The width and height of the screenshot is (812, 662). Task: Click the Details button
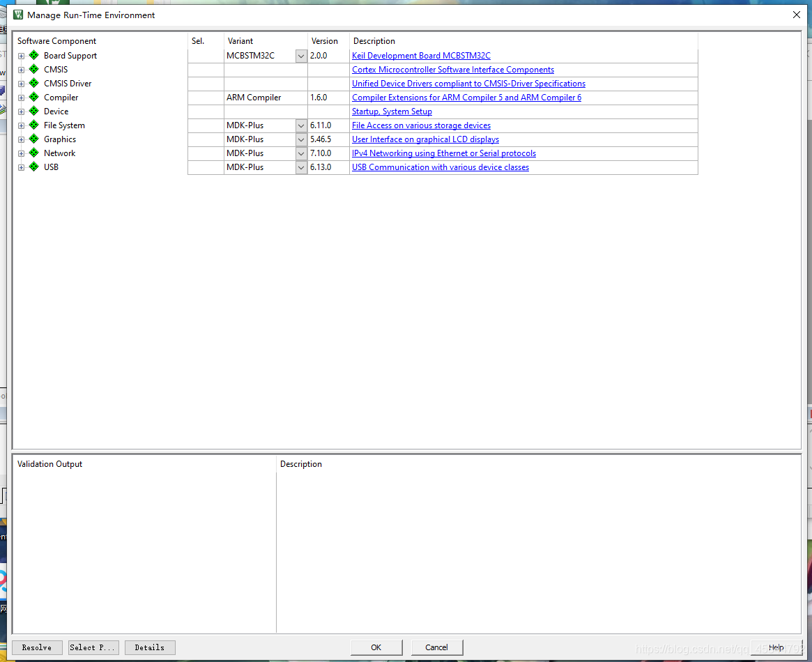coord(150,647)
